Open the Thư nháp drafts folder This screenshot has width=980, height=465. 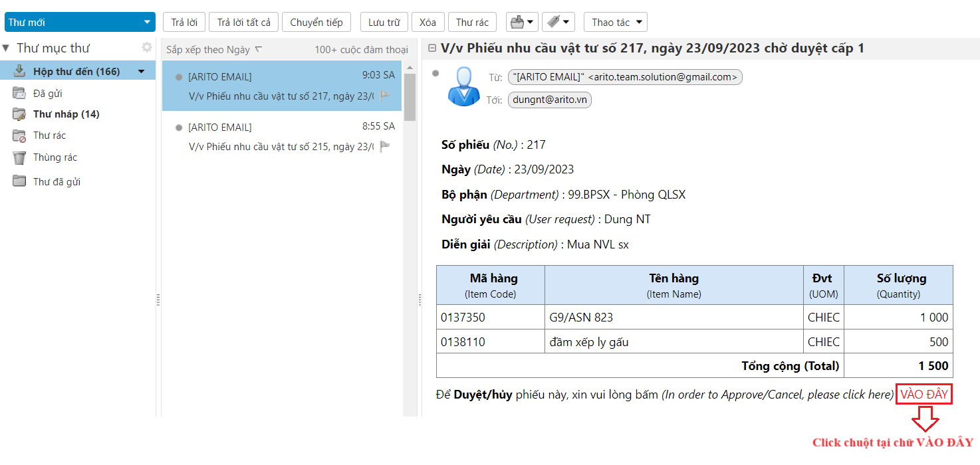click(66, 114)
